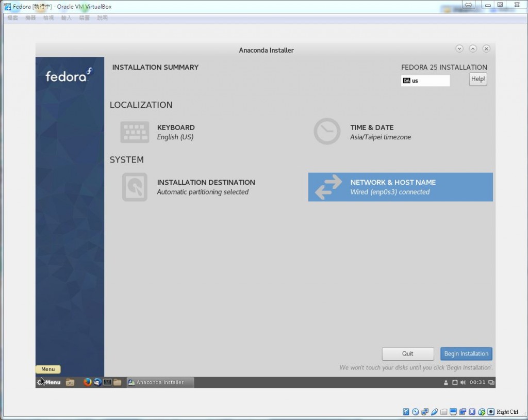The image size is (528, 420).
Task: Open the fifth VirtualBox menu (Devices)
Action: 85,18
